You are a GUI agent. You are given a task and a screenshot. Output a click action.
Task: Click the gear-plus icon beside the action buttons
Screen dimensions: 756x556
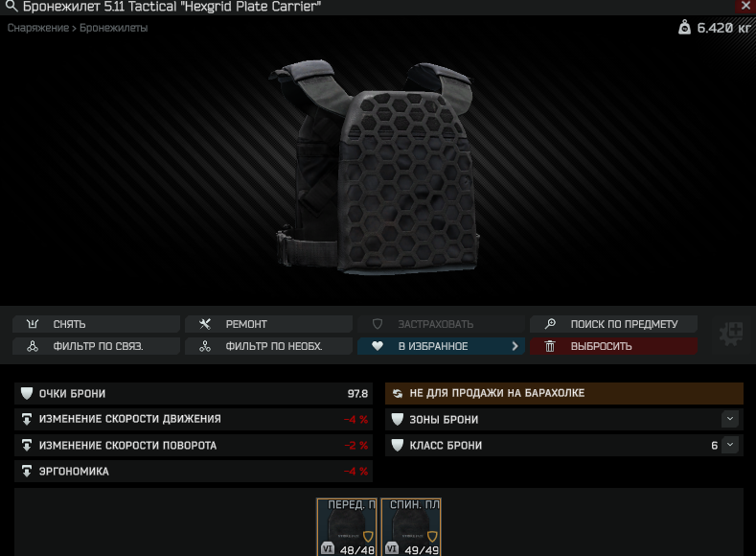coord(731,335)
